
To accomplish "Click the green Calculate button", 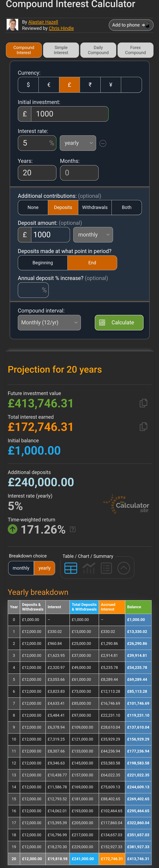I will pyautogui.click(x=119, y=322).
